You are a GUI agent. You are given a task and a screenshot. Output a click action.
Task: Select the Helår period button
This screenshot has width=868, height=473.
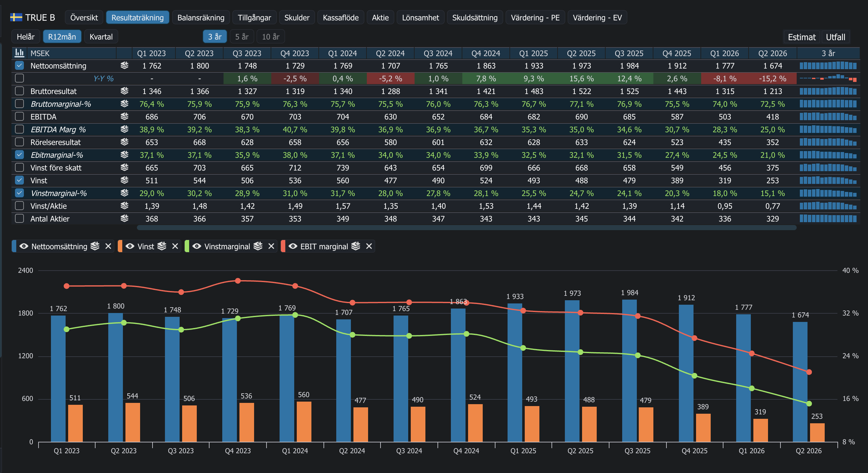tap(25, 36)
